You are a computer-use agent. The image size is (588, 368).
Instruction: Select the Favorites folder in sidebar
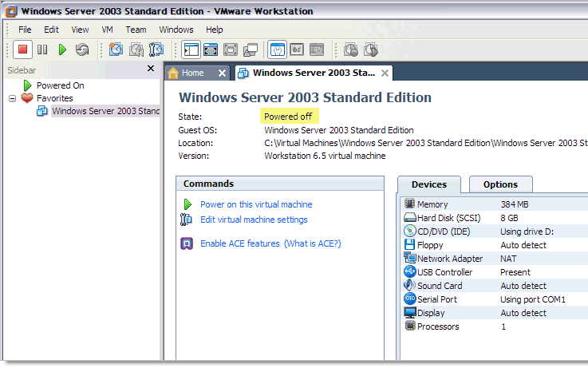click(x=55, y=98)
